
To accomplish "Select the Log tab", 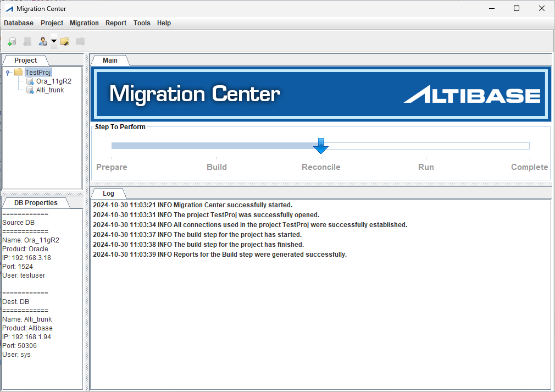I will pyautogui.click(x=108, y=194).
